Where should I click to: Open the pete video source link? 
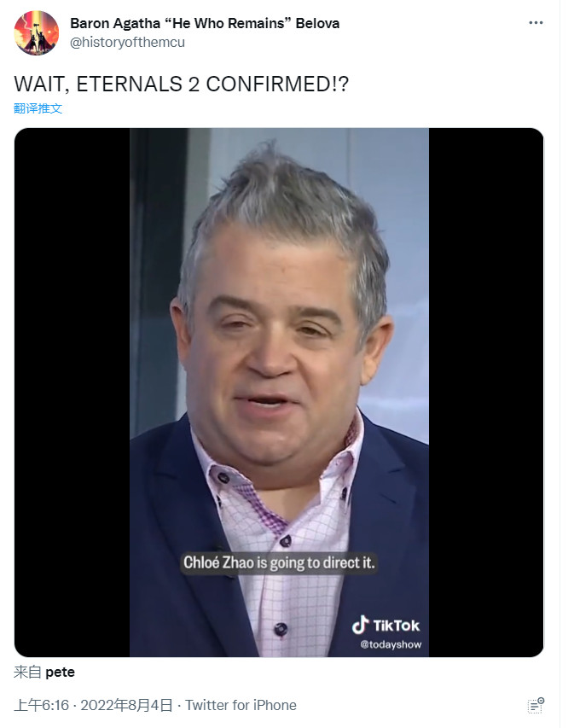point(60,672)
